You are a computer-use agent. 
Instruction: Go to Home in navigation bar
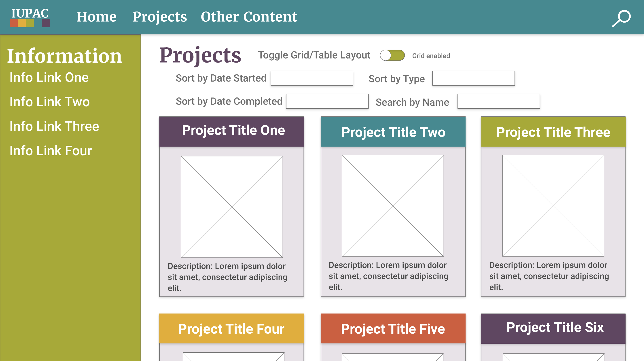click(x=96, y=17)
